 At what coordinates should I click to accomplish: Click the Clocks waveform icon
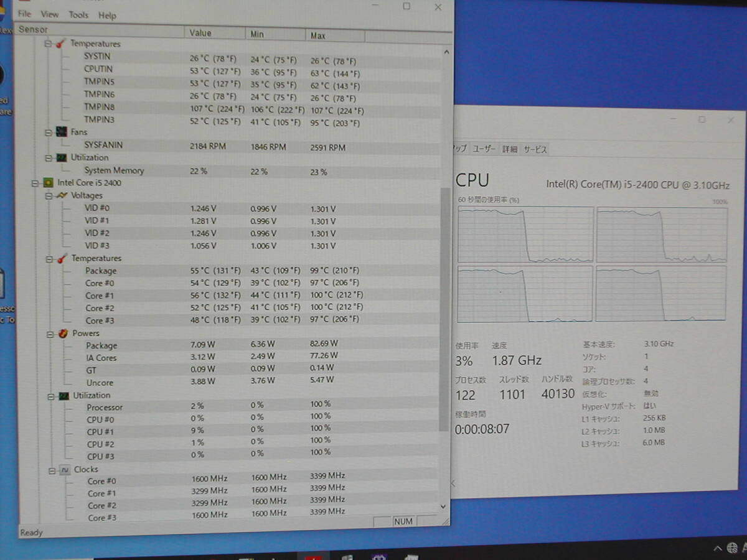point(65,470)
